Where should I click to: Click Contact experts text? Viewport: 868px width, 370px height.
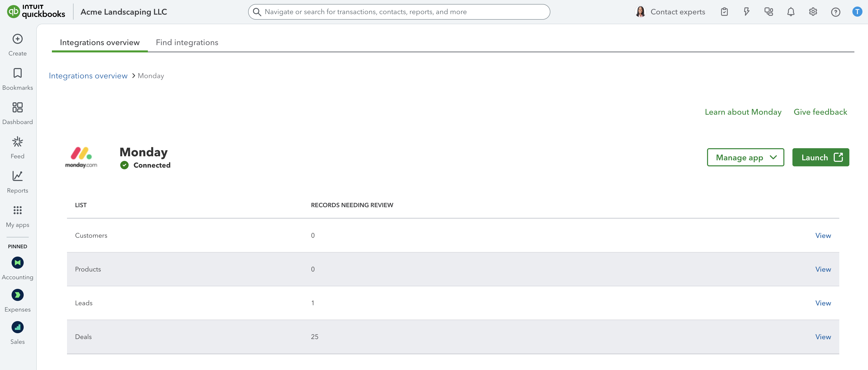pos(678,12)
